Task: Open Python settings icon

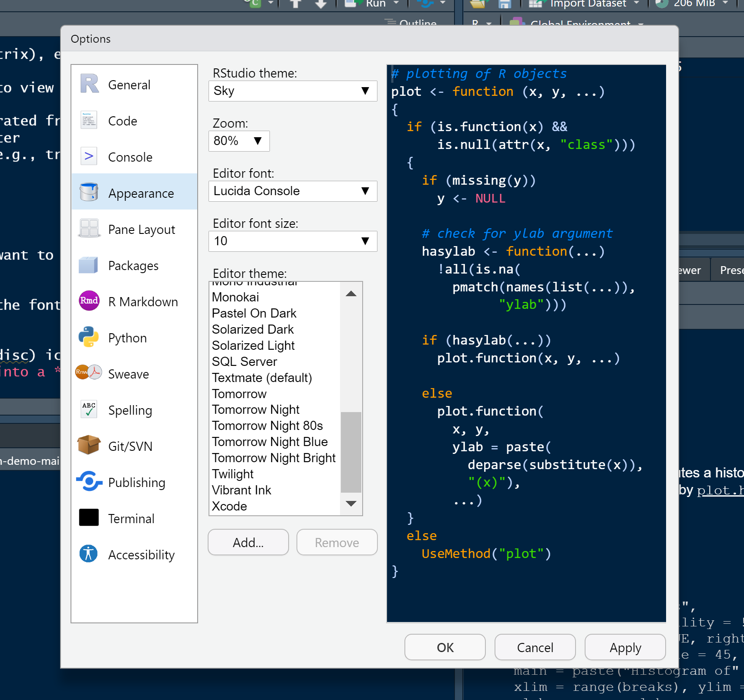Action: 89,338
